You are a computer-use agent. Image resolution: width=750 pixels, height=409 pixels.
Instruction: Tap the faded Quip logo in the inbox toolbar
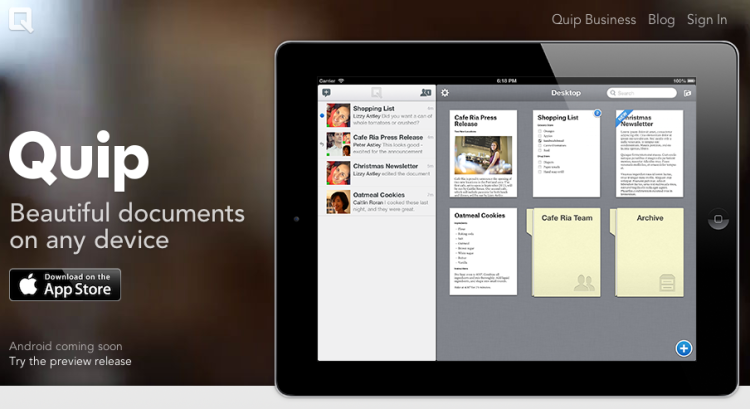376,93
